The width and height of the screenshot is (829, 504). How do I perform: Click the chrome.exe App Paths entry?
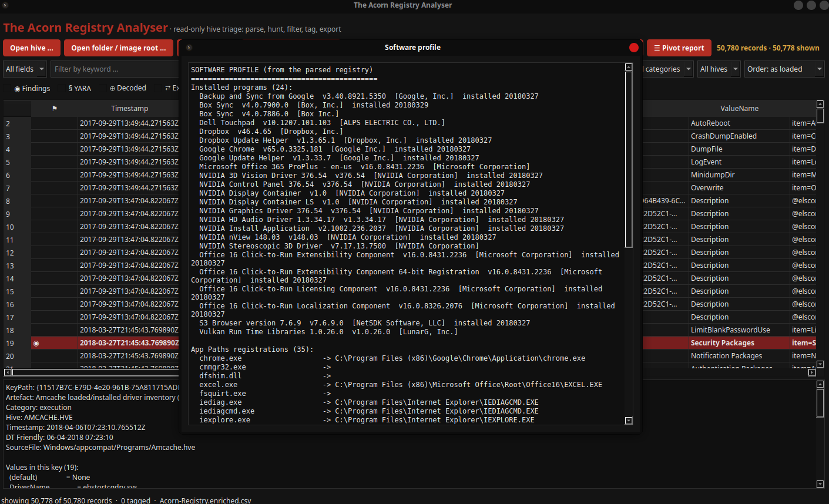pos(392,358)
